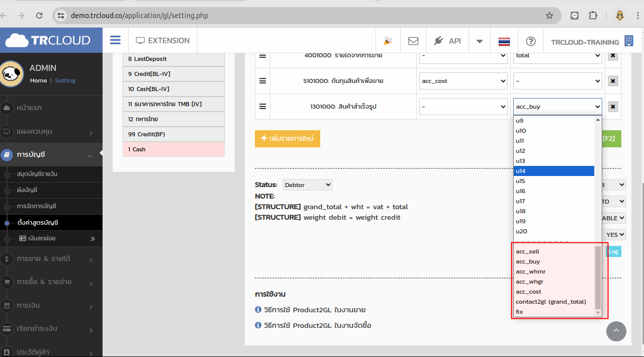Expand เรียกชำระเงิน sidebar menu
This screenshot has width=644, height=357.
[51, 329]
